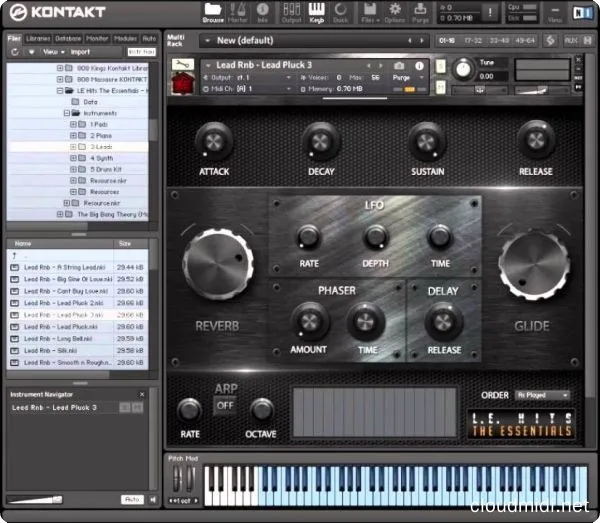Image resolution: width=600 pixels, height=523 pixels.
Task: Click the panic exclamation button
Action: click(x=490, y=13)
